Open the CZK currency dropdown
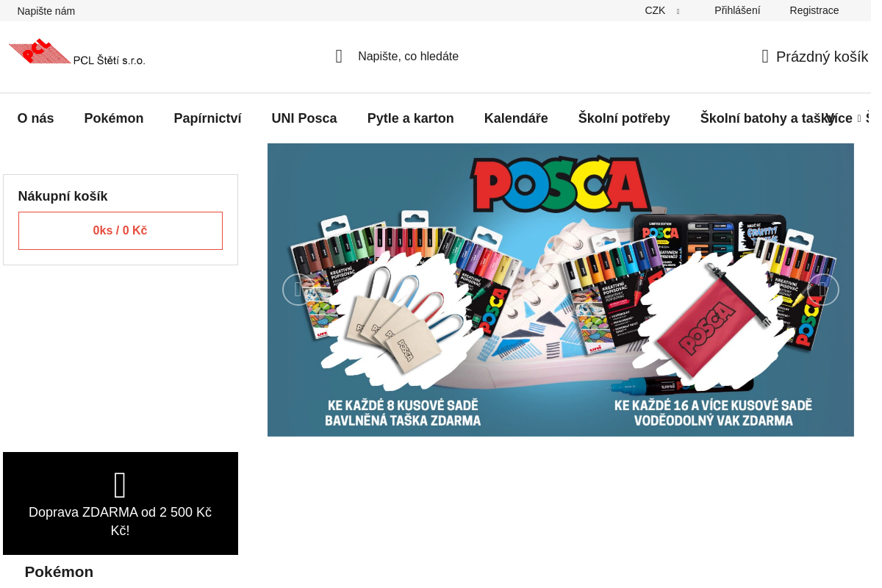Image resolution: width=882 pixels, height=588 pixels. [662, 10]
